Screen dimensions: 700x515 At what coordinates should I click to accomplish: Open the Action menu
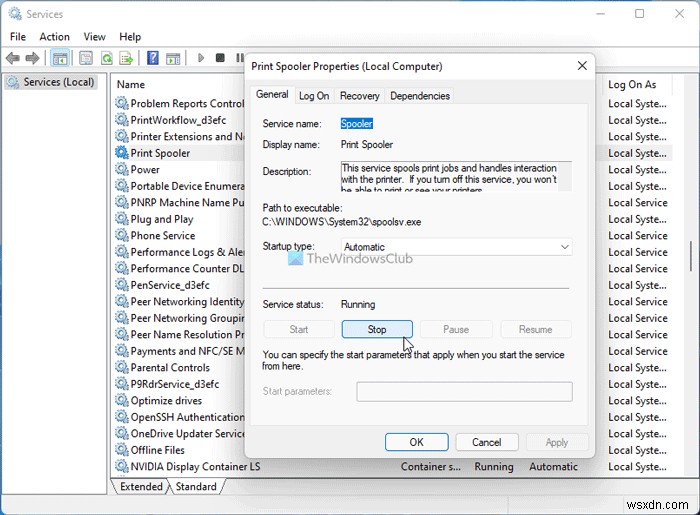pos(54,37)
